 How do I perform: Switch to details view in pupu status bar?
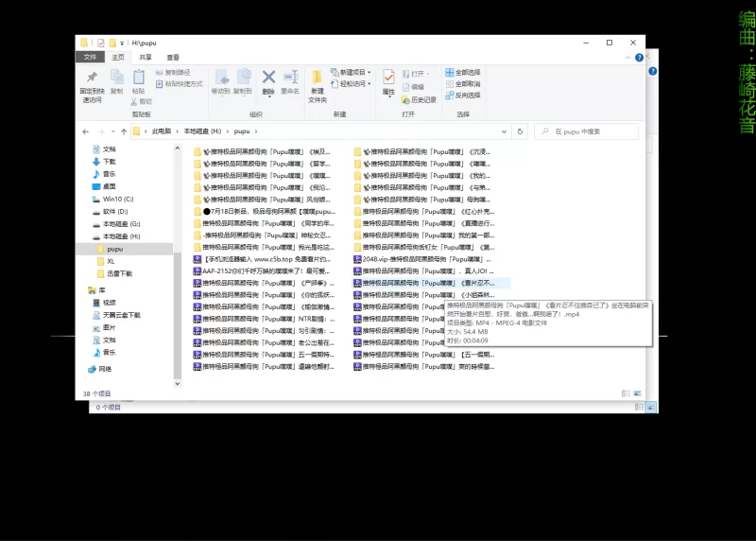626,393
